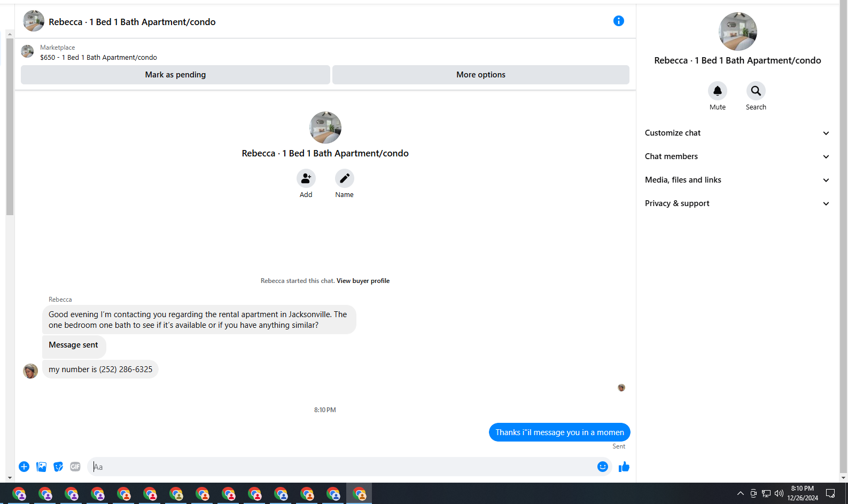Screen dimensions: 848x504
Task: Click the 8:10 PM timestamp in chat
Action: click(x=325, y=410)
